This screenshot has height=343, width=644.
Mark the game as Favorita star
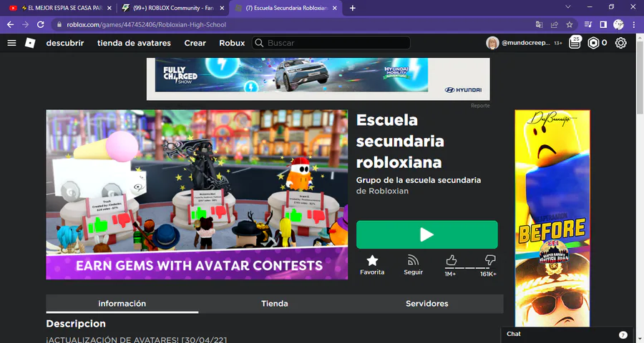click(x=372, y=260)
